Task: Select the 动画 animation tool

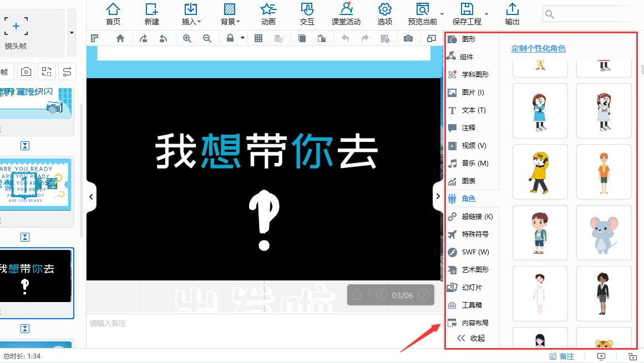Action: pyautogui.click(x=268, y=14)
